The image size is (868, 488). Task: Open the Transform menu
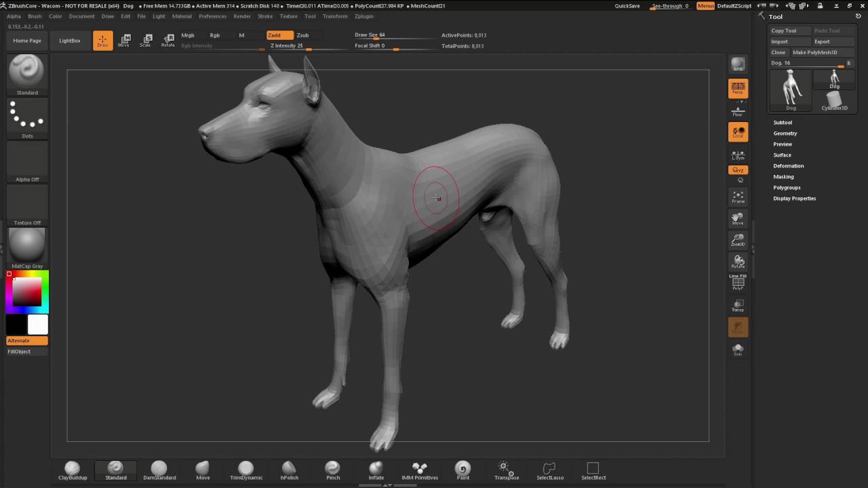(335, 16)
